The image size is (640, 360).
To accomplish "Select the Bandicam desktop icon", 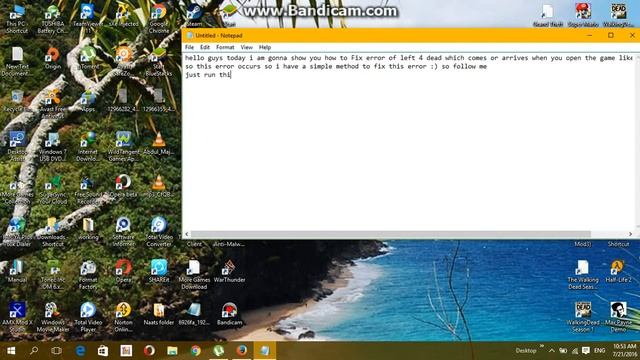I will click(229, 314).
